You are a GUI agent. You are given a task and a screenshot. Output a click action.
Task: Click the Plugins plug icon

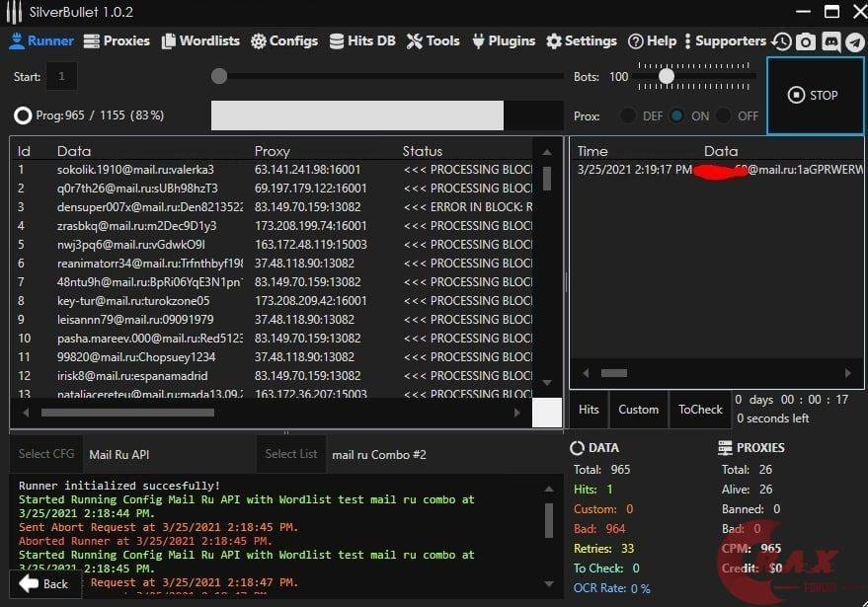478,41
